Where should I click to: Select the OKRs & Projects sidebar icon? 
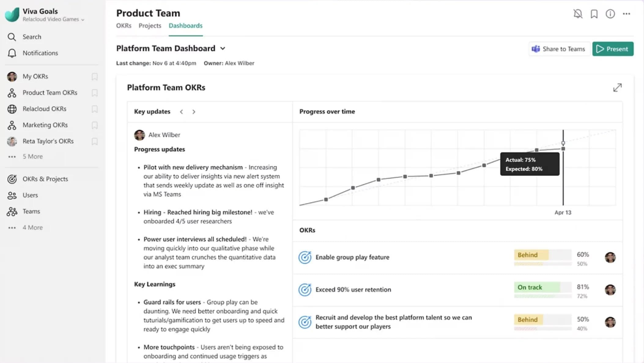(12, 179)
